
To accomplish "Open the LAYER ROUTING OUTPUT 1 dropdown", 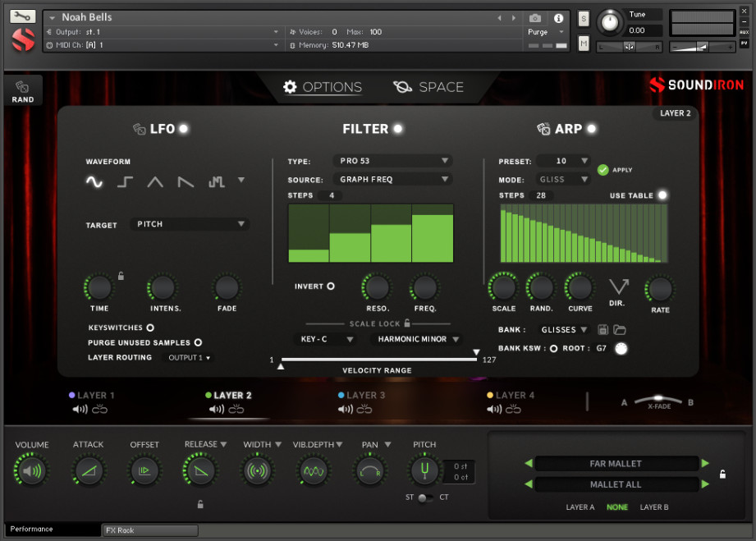I will tap(189, 358).
